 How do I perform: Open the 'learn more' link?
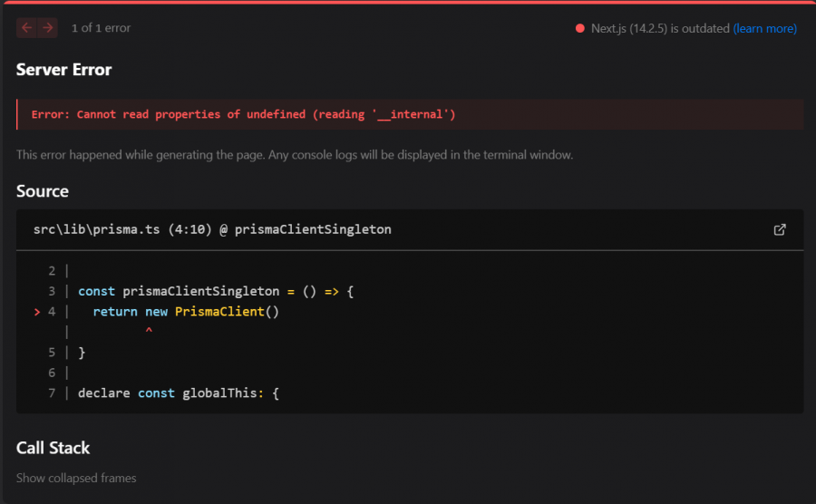[764, 28]
